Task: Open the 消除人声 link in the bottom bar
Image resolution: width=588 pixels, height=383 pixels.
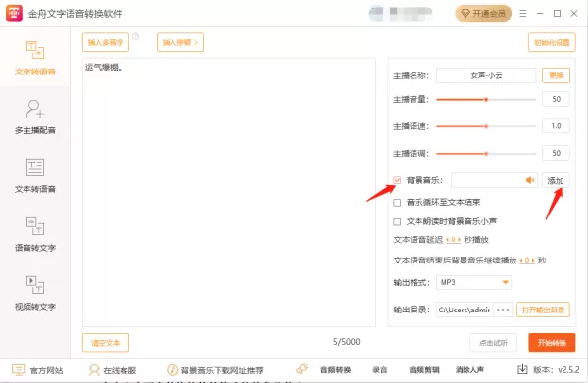Action: coord(469,370)
